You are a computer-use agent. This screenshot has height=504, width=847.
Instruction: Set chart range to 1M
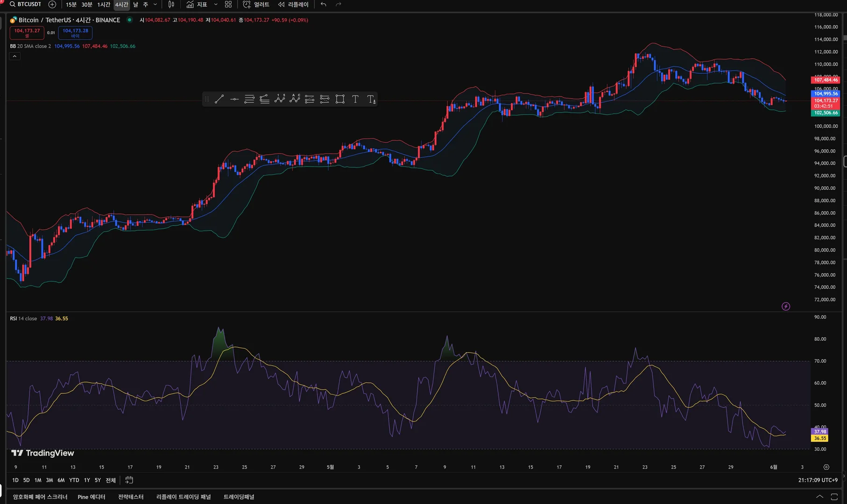coord(38,480)
